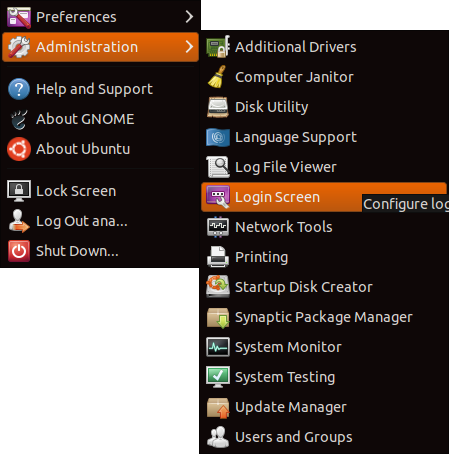Open Synaptic Package Manager
This screenshot has width=449, height=454.
click(324, 317)
